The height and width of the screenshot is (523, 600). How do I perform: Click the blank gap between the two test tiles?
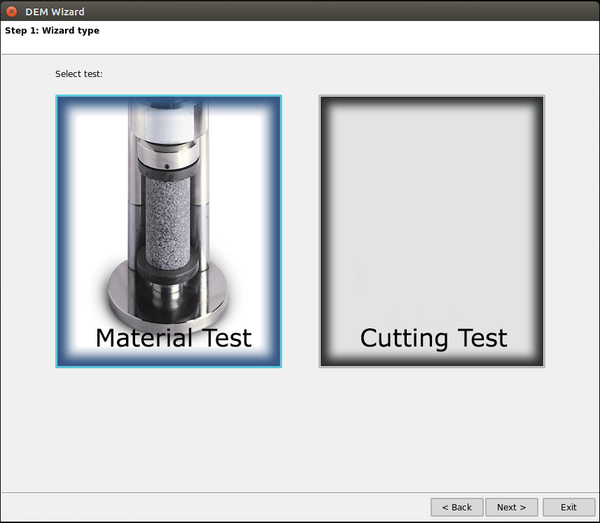300,231
